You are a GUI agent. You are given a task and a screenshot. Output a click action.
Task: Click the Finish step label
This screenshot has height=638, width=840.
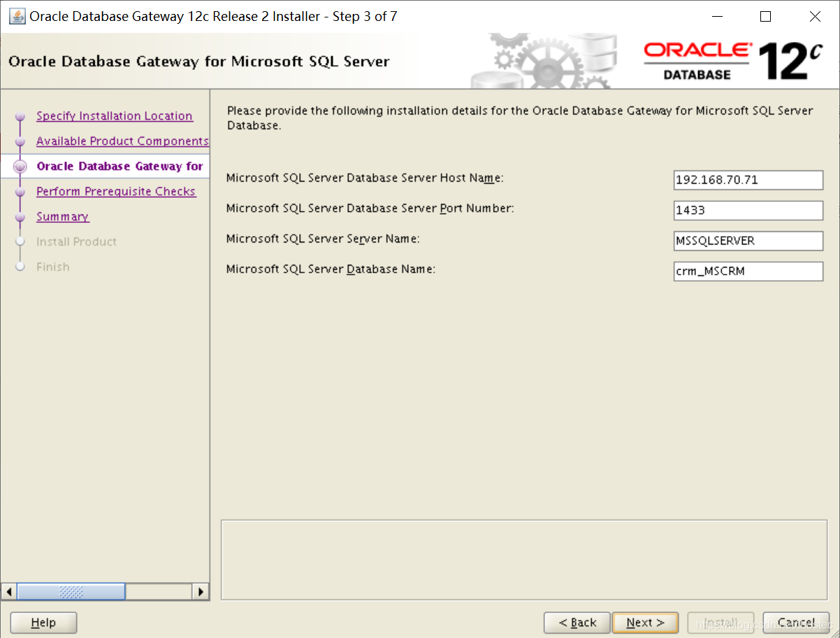coord(52,267)
